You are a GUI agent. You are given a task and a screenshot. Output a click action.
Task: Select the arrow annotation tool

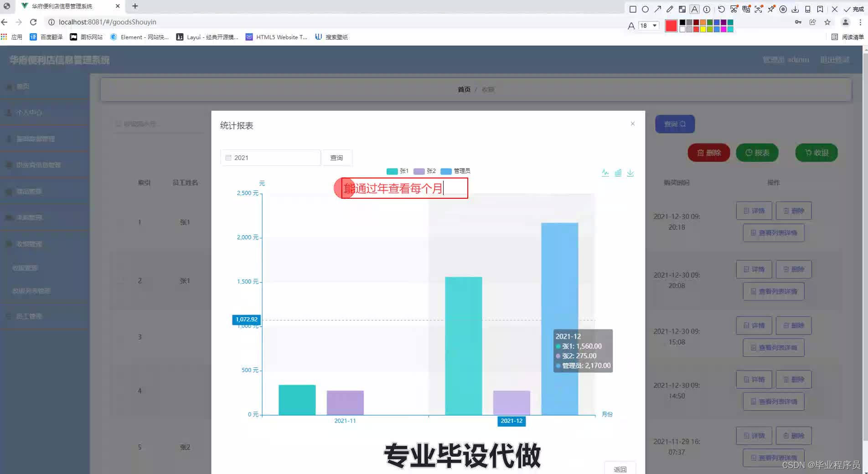pos(657,9)
